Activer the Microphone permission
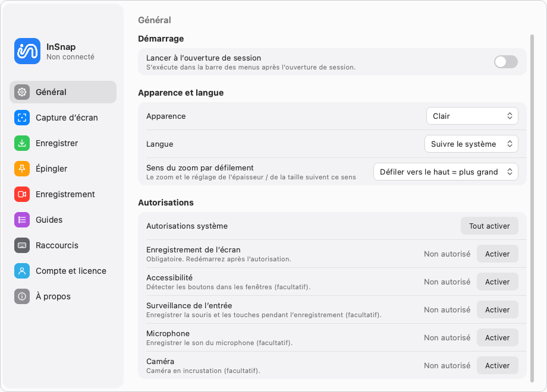Viewport: 547px width, 392px height. click(x=497, y=337)
